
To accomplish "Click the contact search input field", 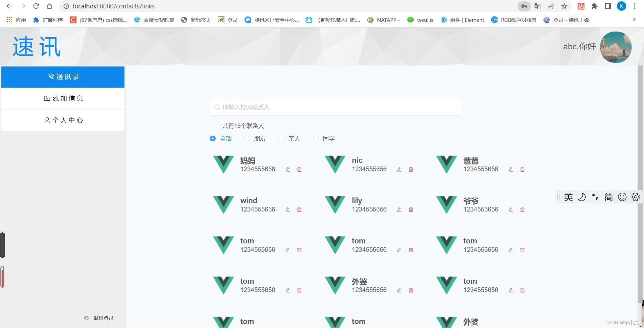I will [335, 107].
